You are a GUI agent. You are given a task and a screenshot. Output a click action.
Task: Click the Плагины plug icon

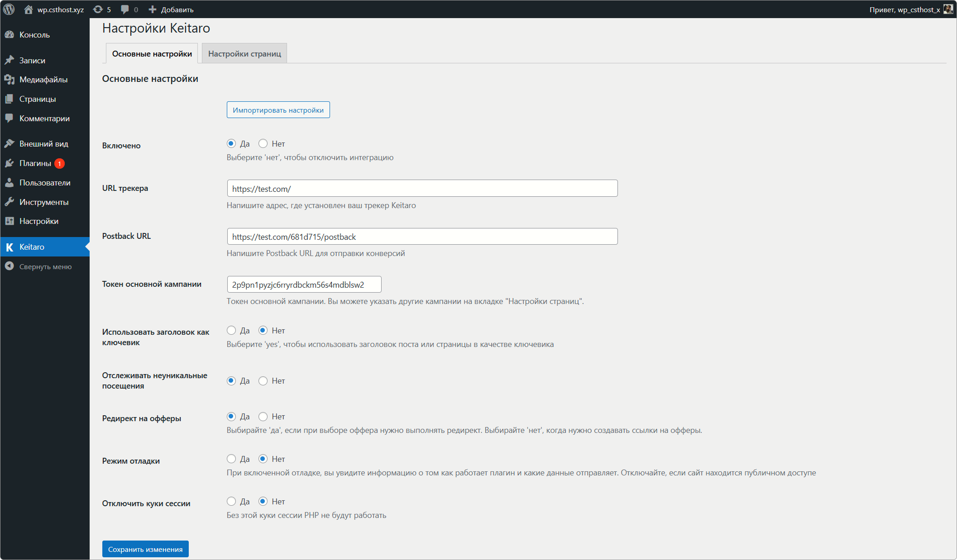[9, 163]
